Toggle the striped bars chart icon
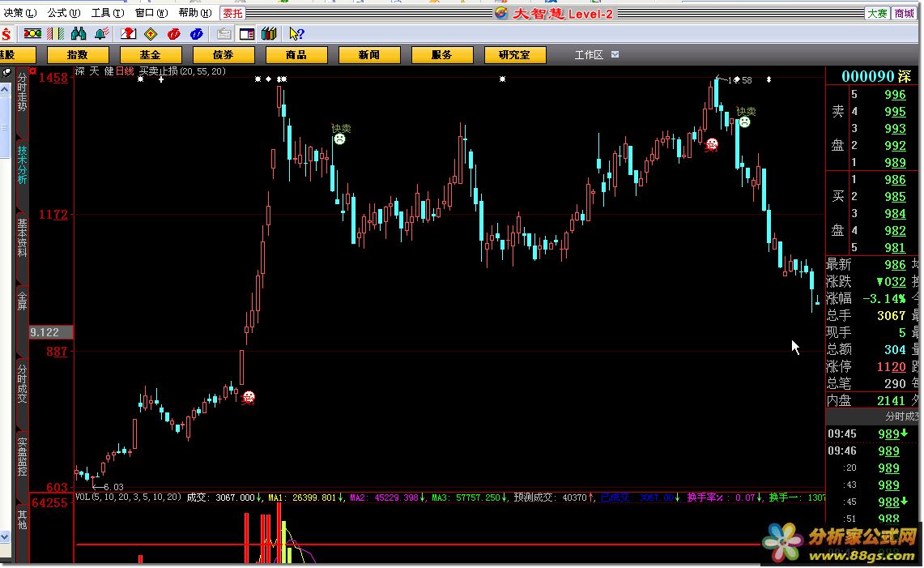 click(x=55, y=34)
